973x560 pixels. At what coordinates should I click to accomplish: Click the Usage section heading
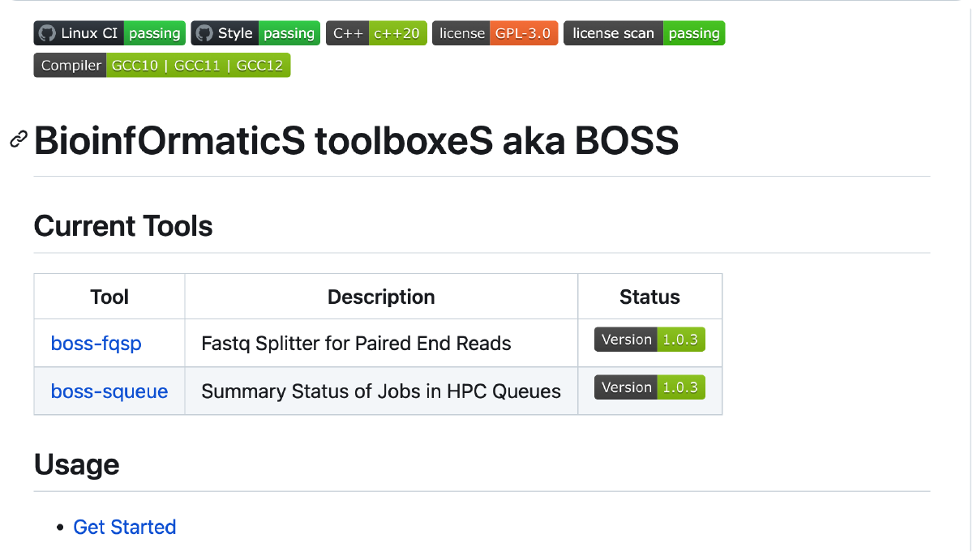point(76,464)
